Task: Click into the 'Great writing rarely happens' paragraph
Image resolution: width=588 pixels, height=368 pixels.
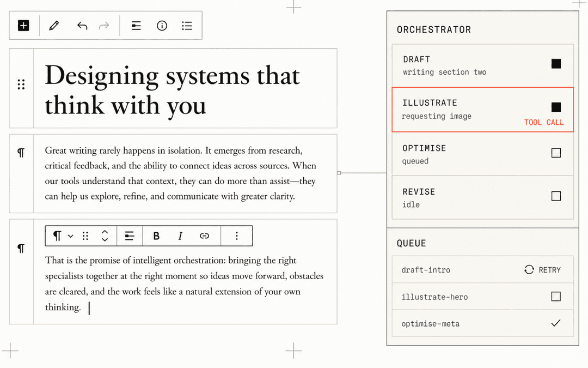Action: [x=180, y=173]
